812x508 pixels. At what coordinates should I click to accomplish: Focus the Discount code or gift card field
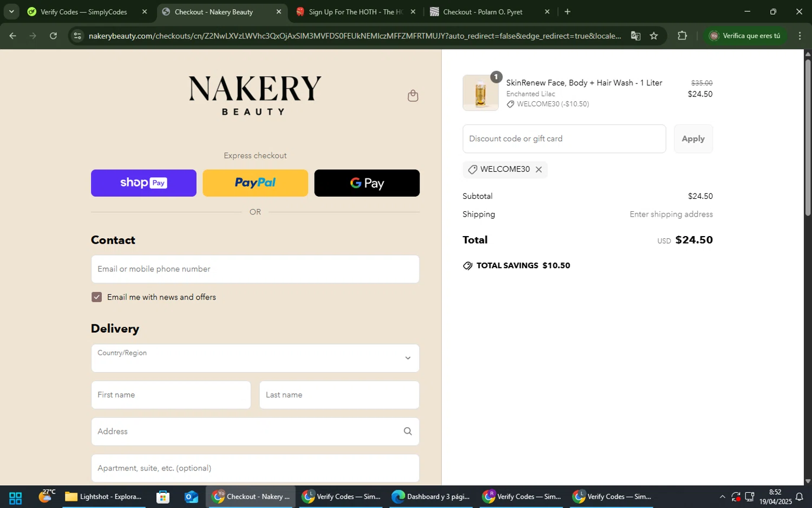coord(564,139)
